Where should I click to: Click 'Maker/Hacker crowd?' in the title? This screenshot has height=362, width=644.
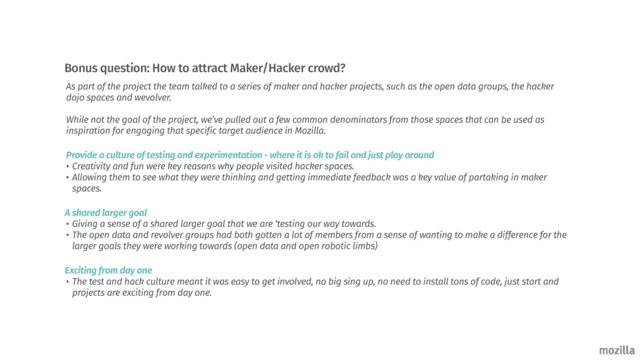point(287,68)
